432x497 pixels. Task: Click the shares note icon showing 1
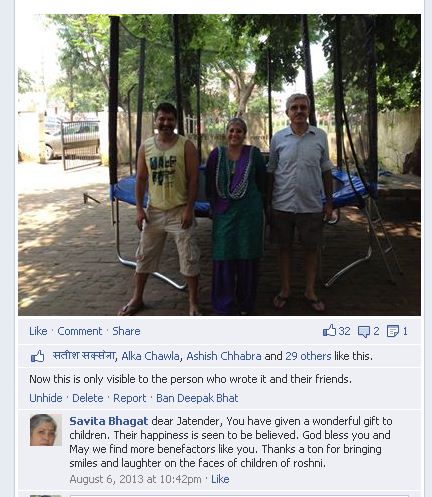point(393,331)
